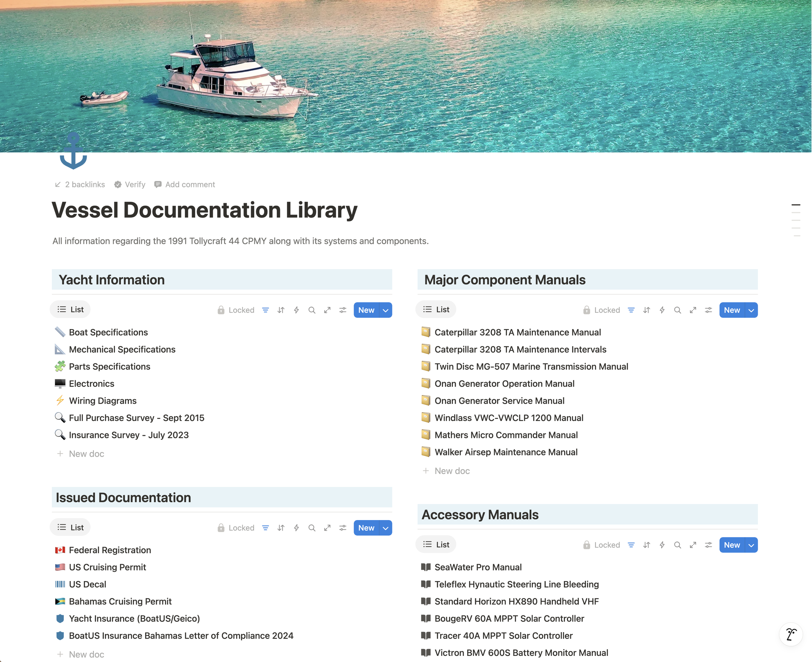812x662 pixels.
Task: Expand New dropdown arrow in Major Component Manuals
Action: click(x=751, y=310)
